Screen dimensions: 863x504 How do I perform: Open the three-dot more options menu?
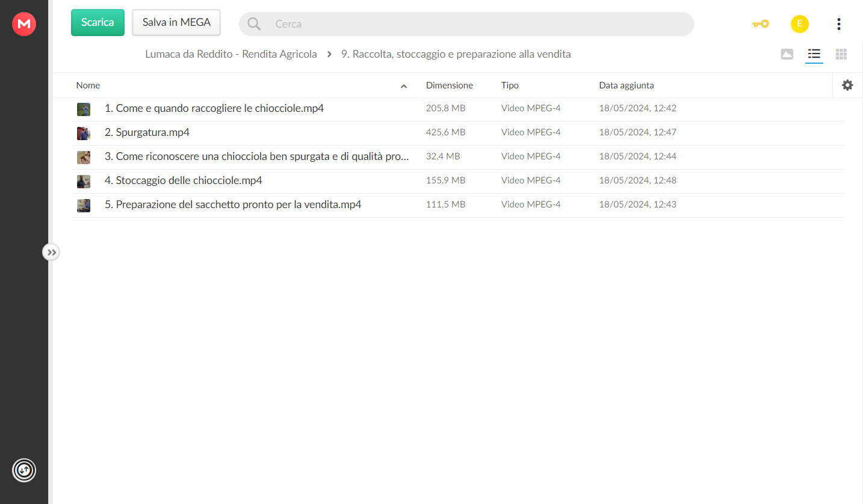[838, 24]
